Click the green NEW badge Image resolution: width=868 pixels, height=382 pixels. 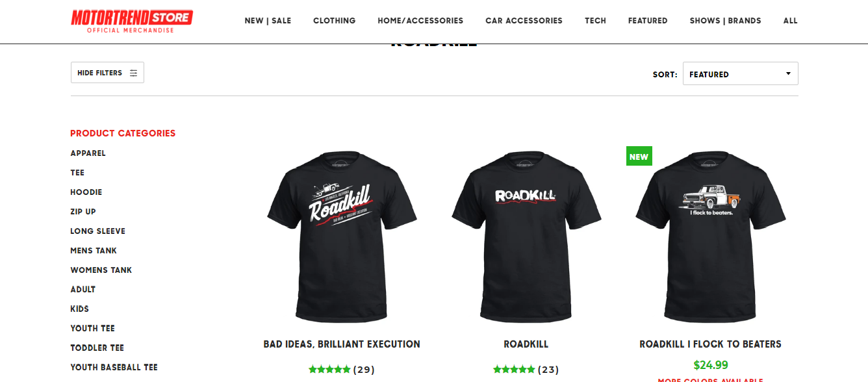[639, 156]
